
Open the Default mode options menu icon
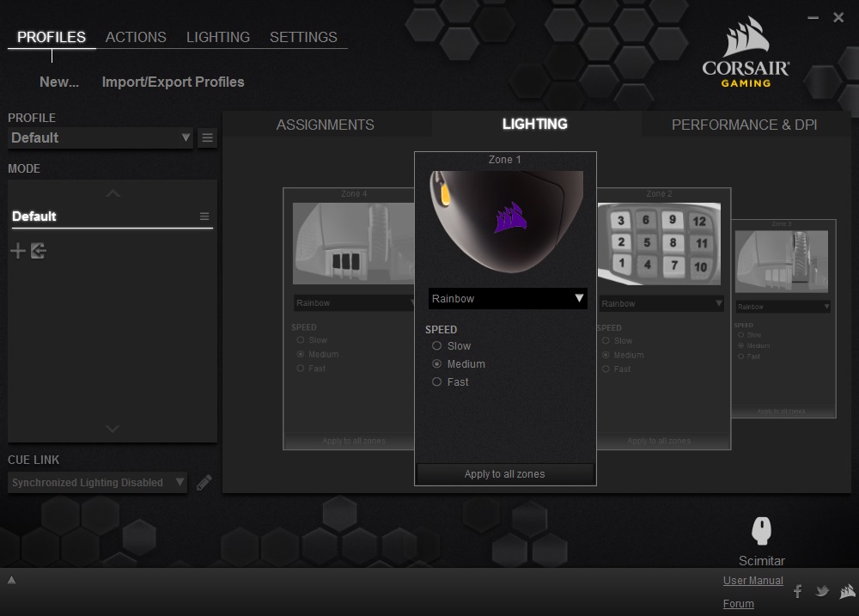pyautogui.click(x=204, y=217)
